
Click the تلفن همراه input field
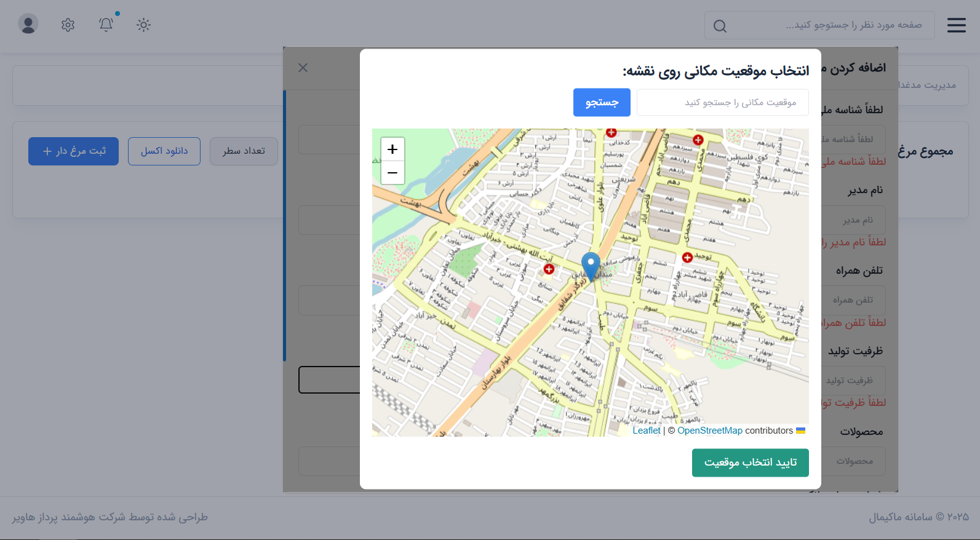point(853,300)
